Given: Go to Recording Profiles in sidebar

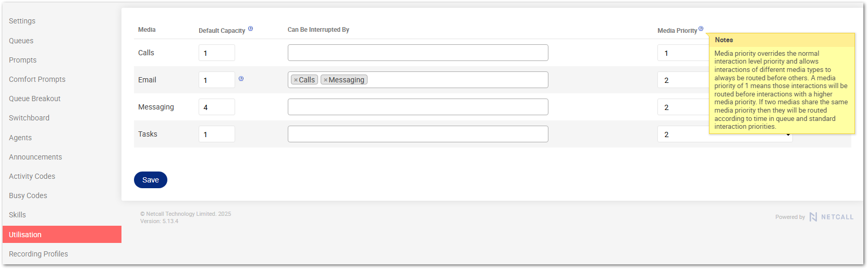Looking at the screenshot, I should [38, 254].
